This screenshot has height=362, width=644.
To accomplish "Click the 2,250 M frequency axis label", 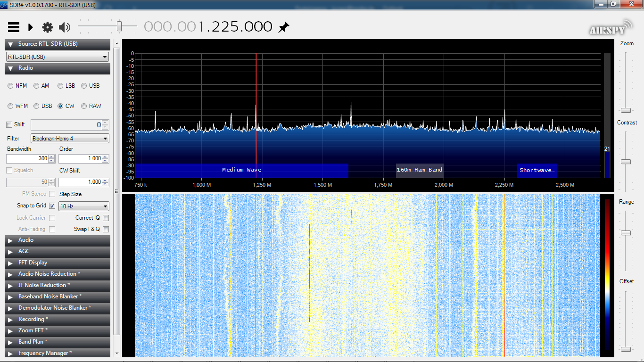I will pyautogui.click(x=504, y=185).
